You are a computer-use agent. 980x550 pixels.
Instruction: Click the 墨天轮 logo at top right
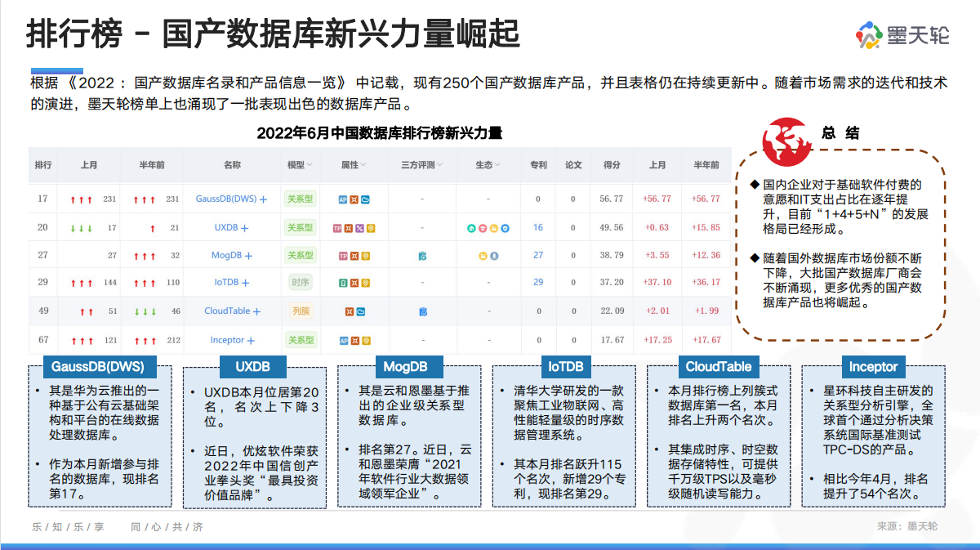[902, 34]
